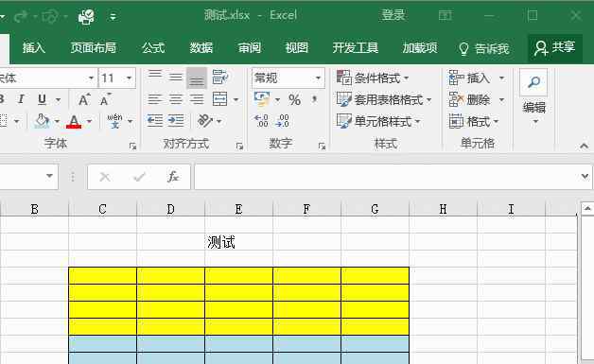Apply percent style

coord(294,99)
